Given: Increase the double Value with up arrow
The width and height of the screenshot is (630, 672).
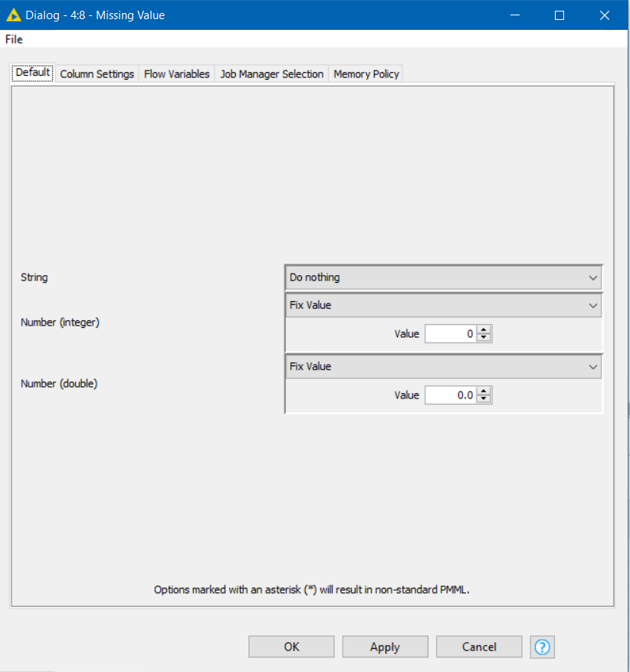Looking at the screenshot, I should [x=484, y=392].
